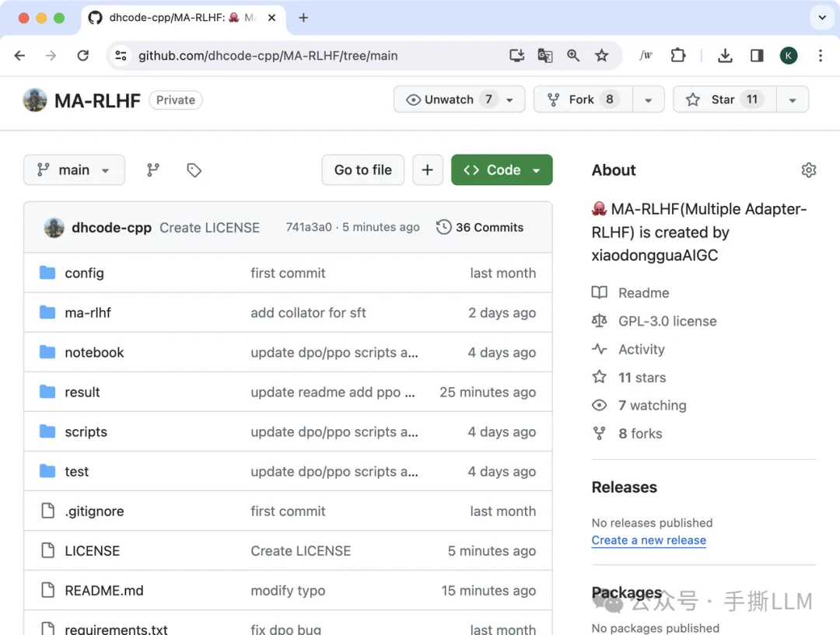Reload the GitHub page
Screen dimensions: 840x635
click(x=83, y=56)
